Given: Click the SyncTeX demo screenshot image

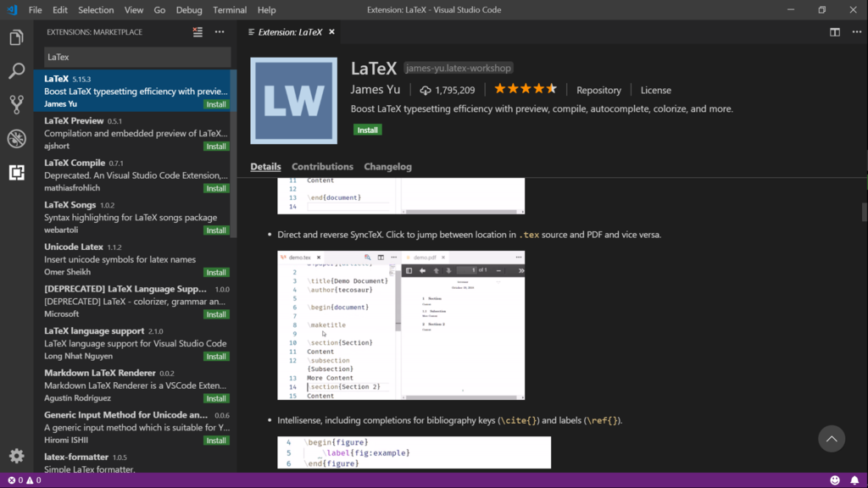Looking at the screenshot, I should pyautogui.click(x=401, y=325).
